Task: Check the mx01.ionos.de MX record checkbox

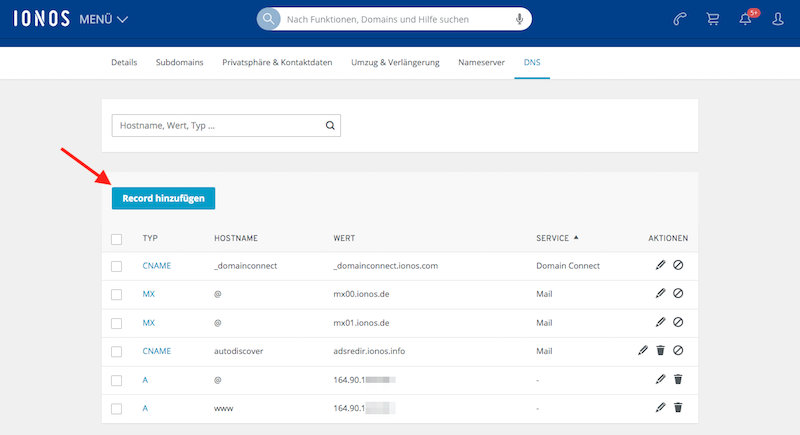Action: coord(116,323)
